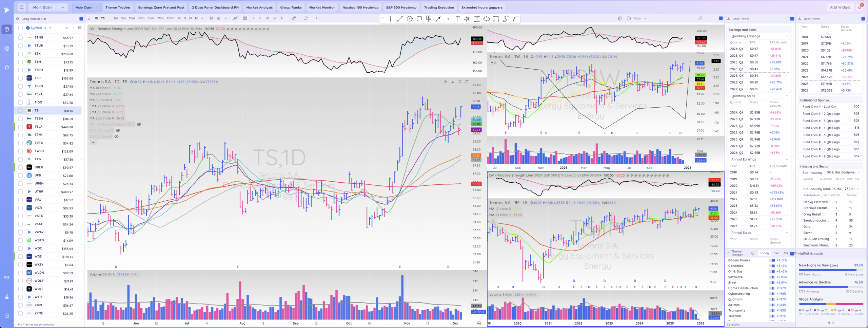Open the search magnifier in top bar
Screen dimensions: 868x328
(x=22, y=7)
